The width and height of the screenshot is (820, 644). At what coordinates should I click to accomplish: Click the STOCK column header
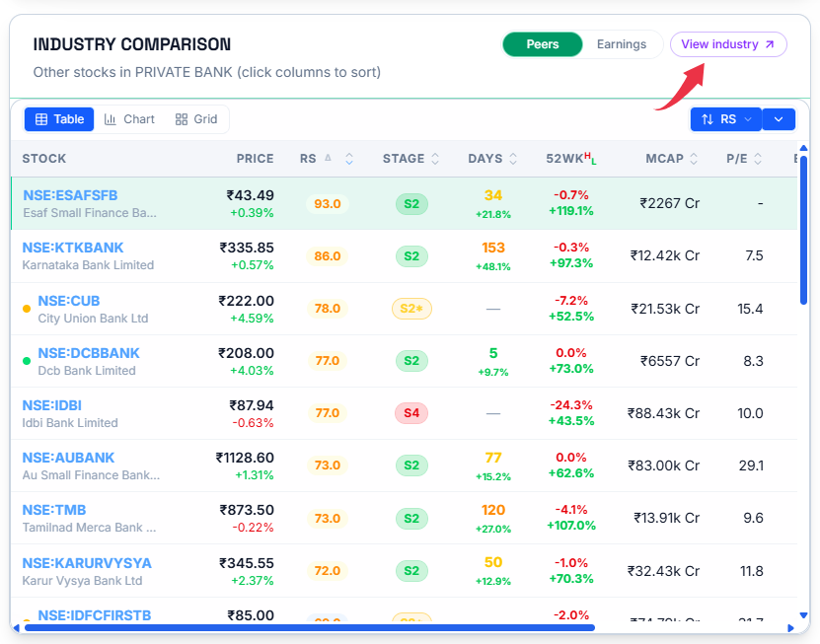tap(44, 159)
